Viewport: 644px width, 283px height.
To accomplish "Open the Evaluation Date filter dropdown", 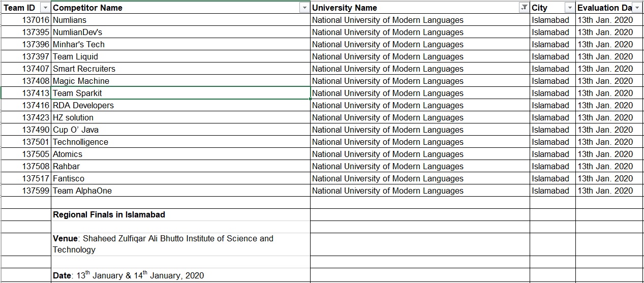I will [637, 8].
